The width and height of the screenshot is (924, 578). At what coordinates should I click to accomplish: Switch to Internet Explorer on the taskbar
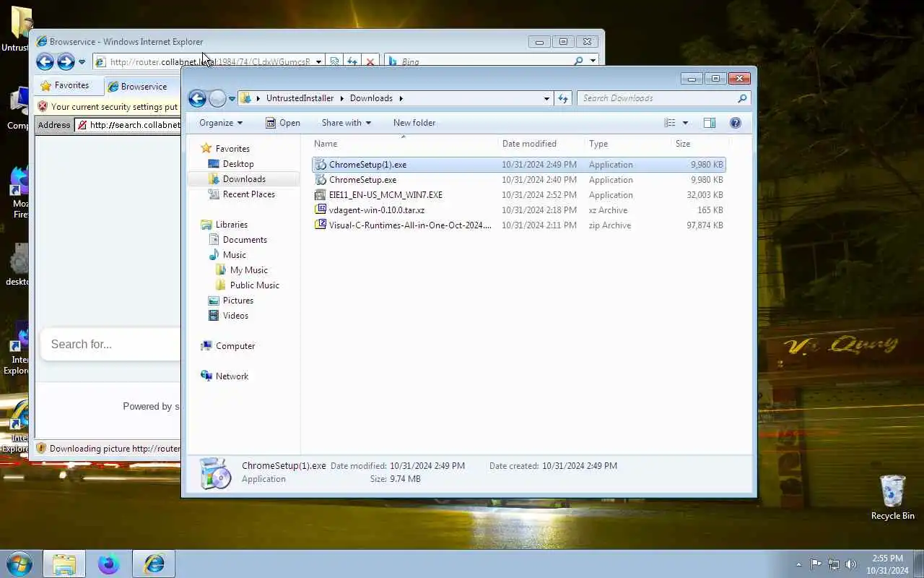(x=154, y=564)
